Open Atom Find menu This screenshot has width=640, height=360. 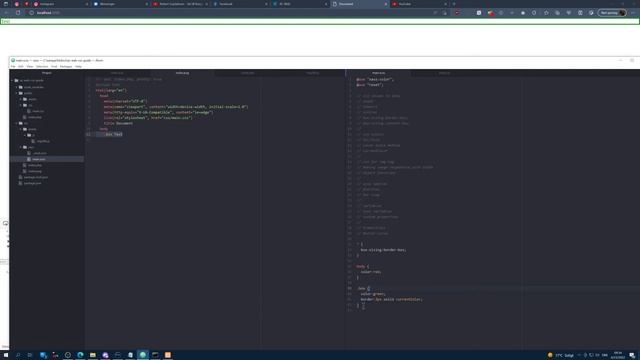pos(54,66)
